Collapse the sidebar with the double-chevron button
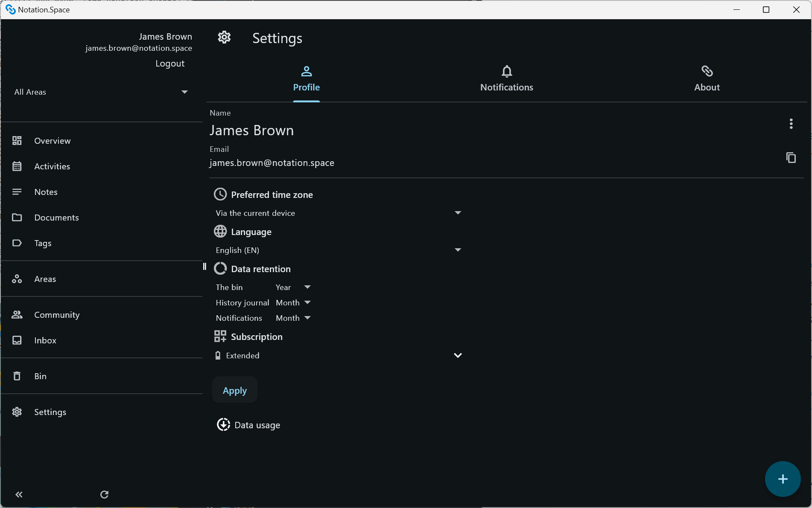812x508 pixels. pyautogui.click(x=19, y=494)
